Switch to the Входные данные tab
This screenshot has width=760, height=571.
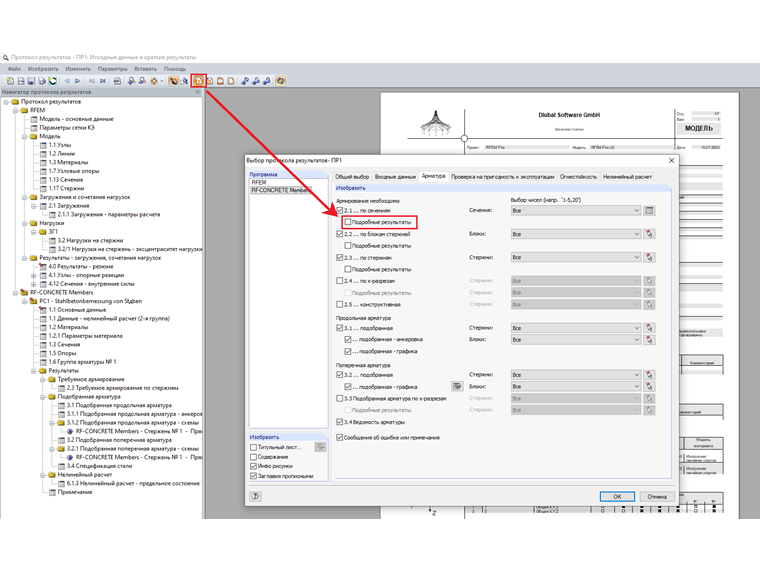click(x=395, y=177)
